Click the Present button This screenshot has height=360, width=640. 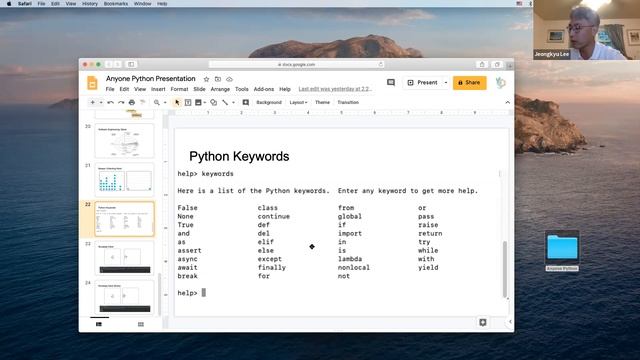(423, 82)
